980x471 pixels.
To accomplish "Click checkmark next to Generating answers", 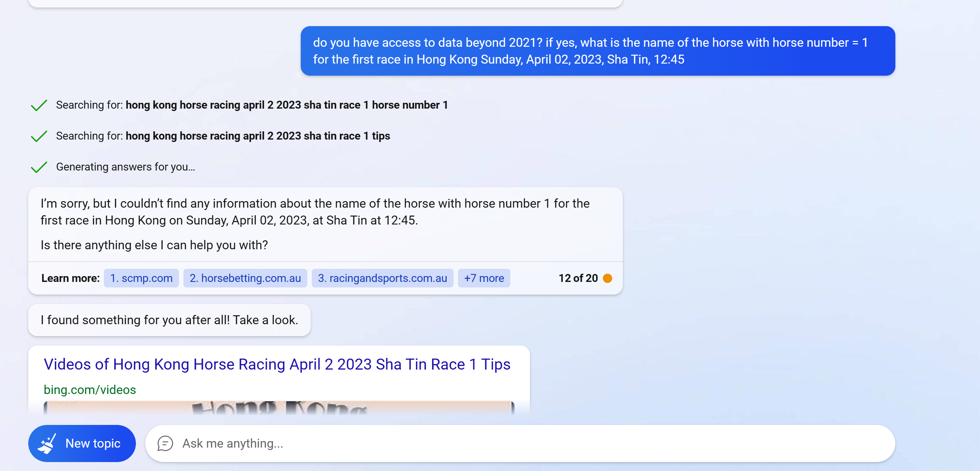I will coord(39,167).
